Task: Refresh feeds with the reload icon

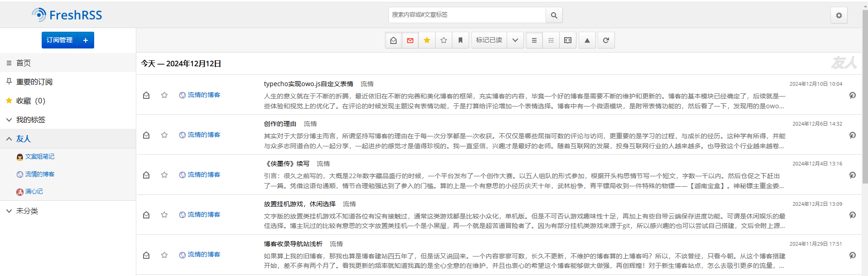Action: click(606, 40)
